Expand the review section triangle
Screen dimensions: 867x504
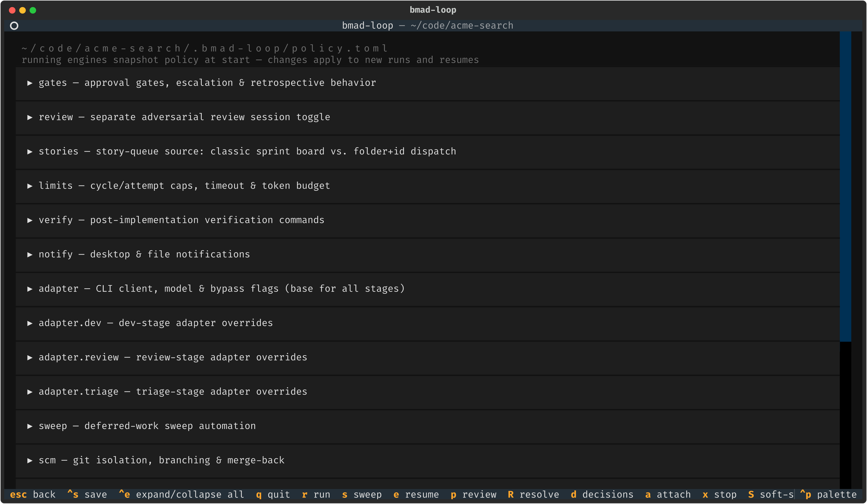point(30,117)
